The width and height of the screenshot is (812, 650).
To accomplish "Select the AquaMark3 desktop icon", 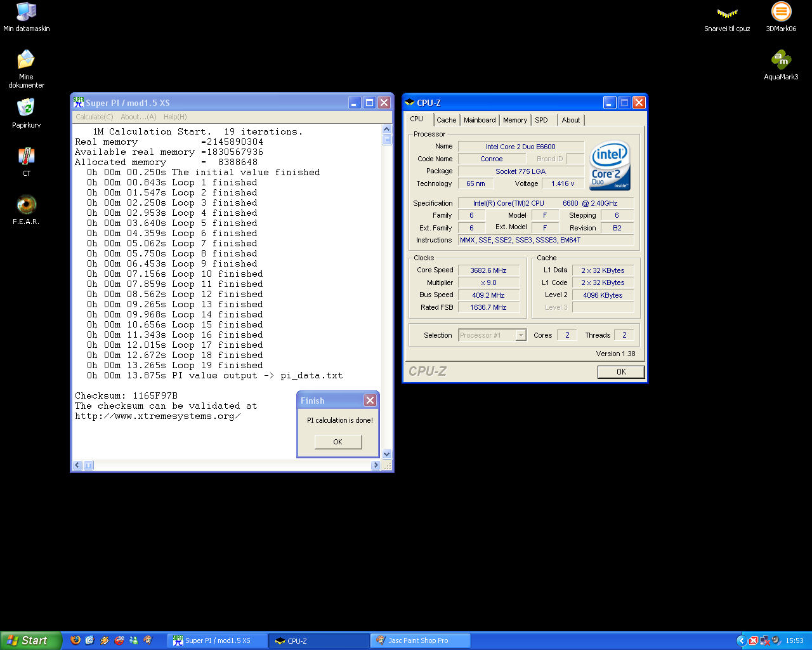I will 781,65.
